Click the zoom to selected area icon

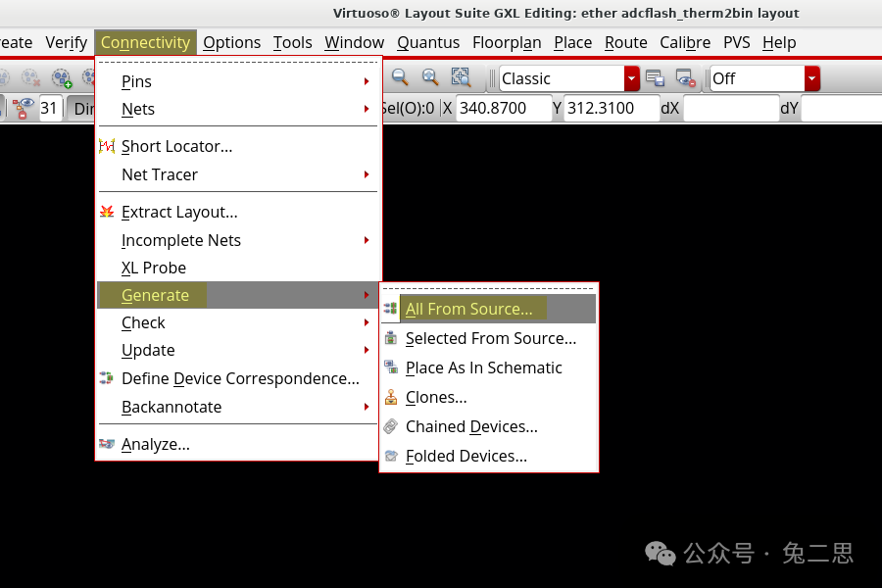pyautogui.click(x=461, y=77)
